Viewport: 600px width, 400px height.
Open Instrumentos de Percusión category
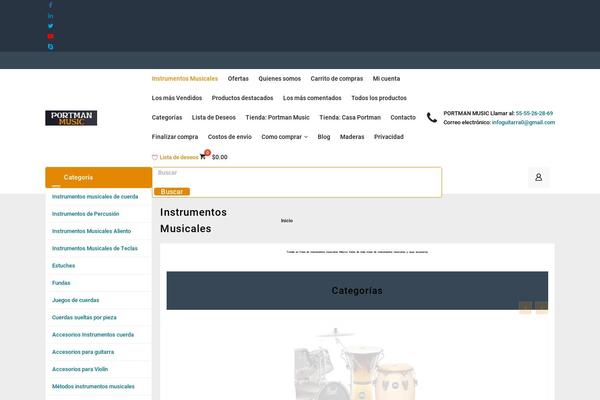[x=85, y=214]
